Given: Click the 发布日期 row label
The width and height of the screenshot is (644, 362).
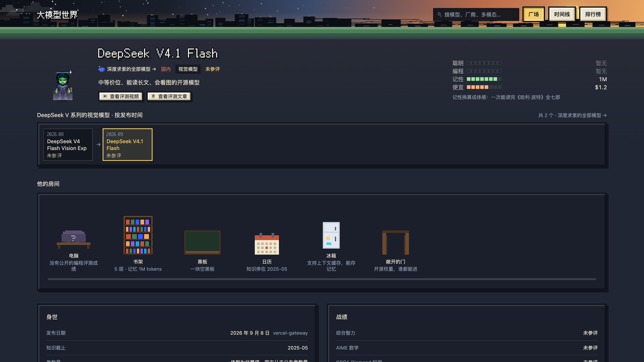Looking at the screenshot, I should [56, 333].
